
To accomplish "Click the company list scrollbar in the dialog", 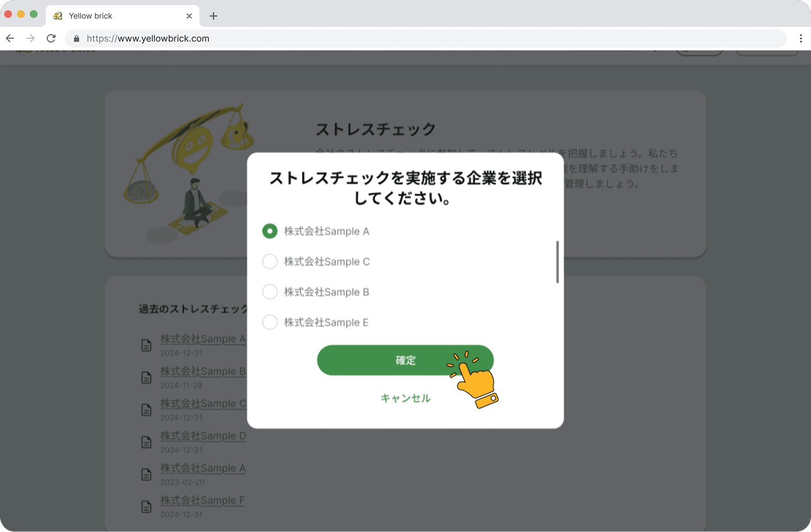I will click(557, 262).
